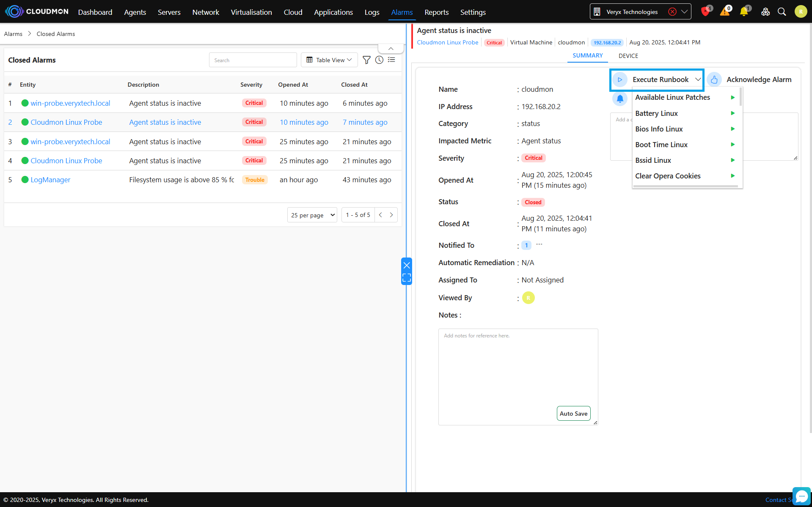812x507 pixels.
Task: Open the Table View dropdown
Action: [x=329, y=60]
